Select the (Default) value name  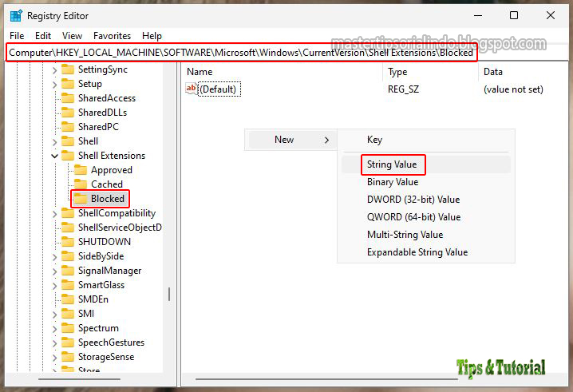218,89
